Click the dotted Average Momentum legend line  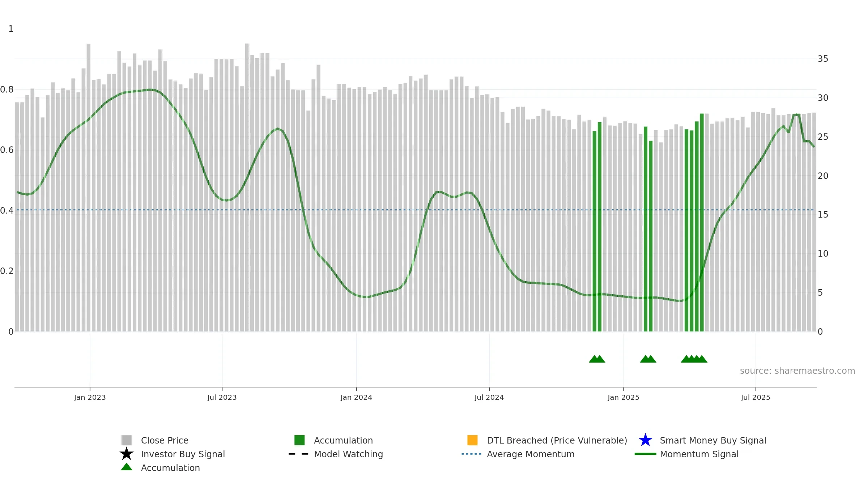[x=472, y=454]
